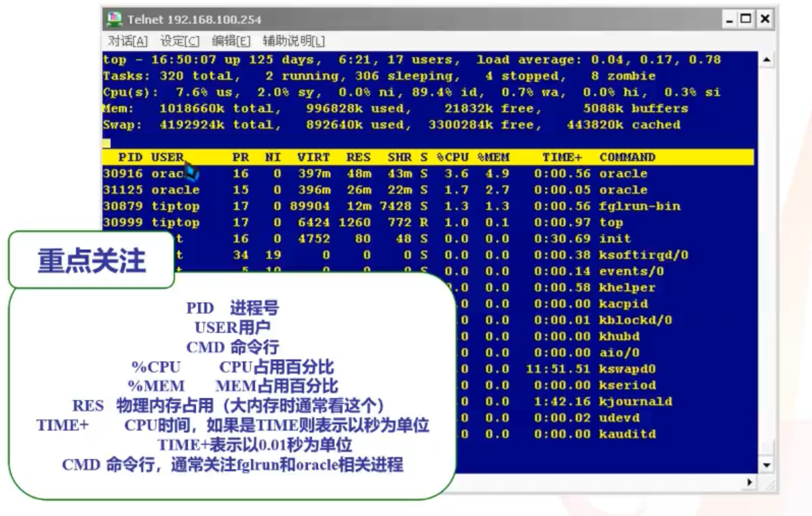
Task: Open the 辅助说明[L] menu
Action: (x=294, y=41)
